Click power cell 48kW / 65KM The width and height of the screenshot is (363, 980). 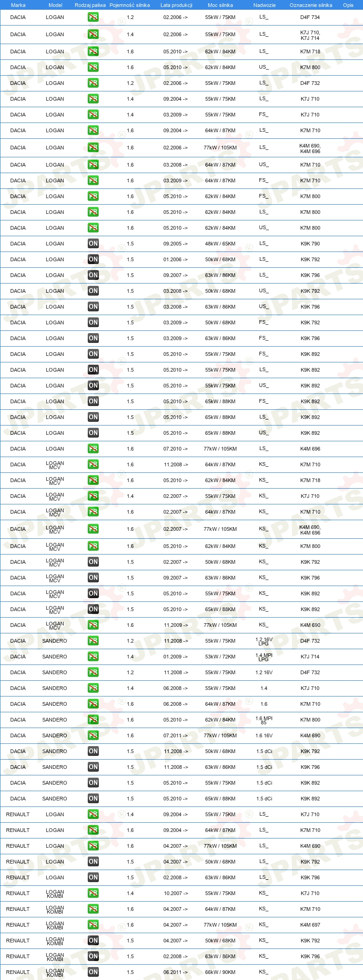(x=220, y=244)
